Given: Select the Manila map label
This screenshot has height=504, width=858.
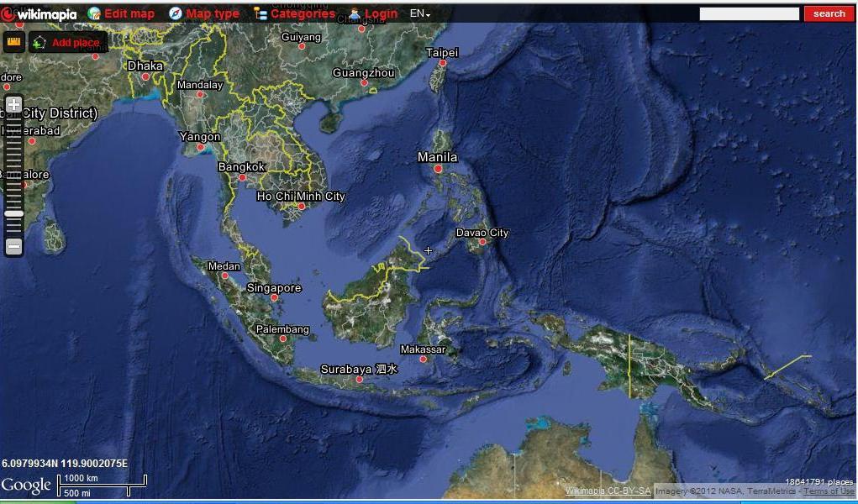Looking at the screenshot, I should (x=437, y=157).
